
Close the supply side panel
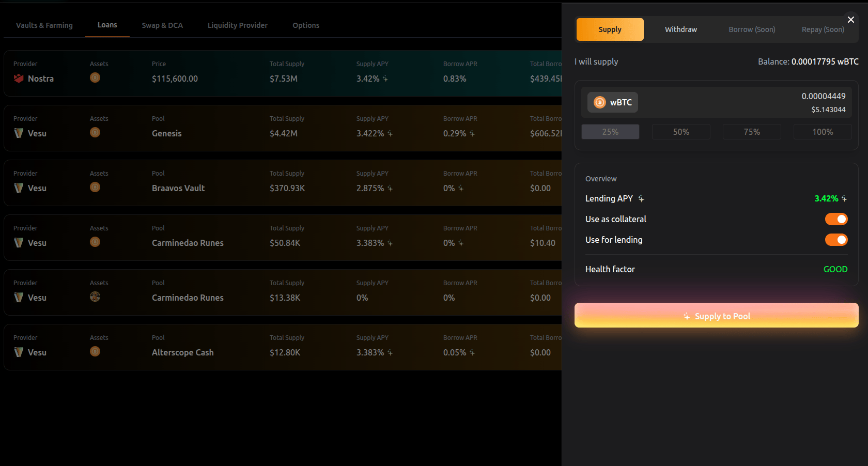click(851, 20)
